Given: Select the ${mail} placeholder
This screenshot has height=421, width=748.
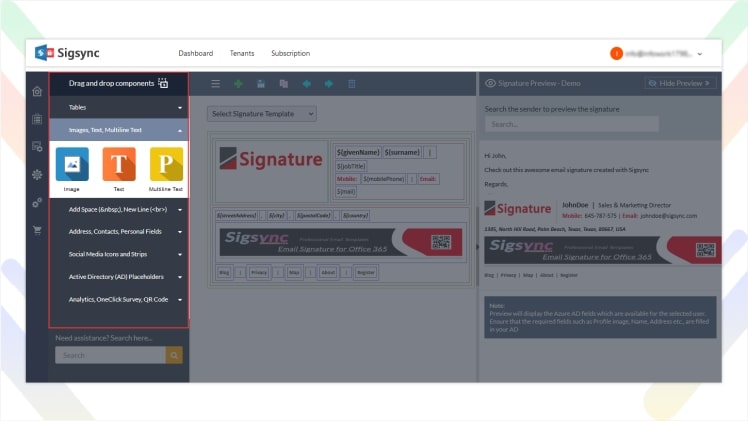Looking at the screenshot, I should (x=346, y=192).
